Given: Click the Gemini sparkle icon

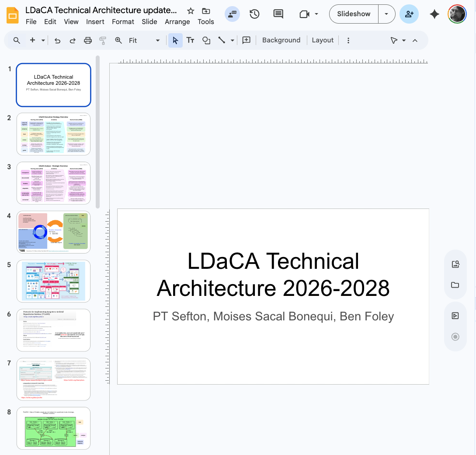Looking at the screenshot, I should click(x=434, y=14).
